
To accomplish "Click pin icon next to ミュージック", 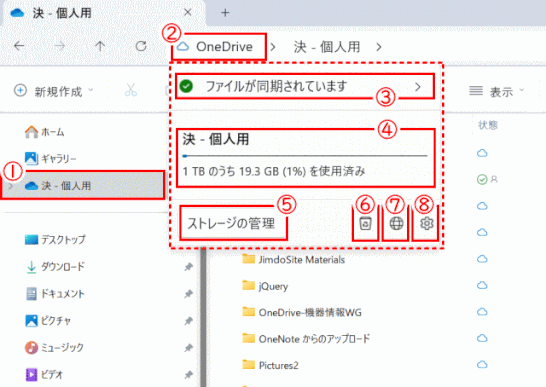I will 188,348.
